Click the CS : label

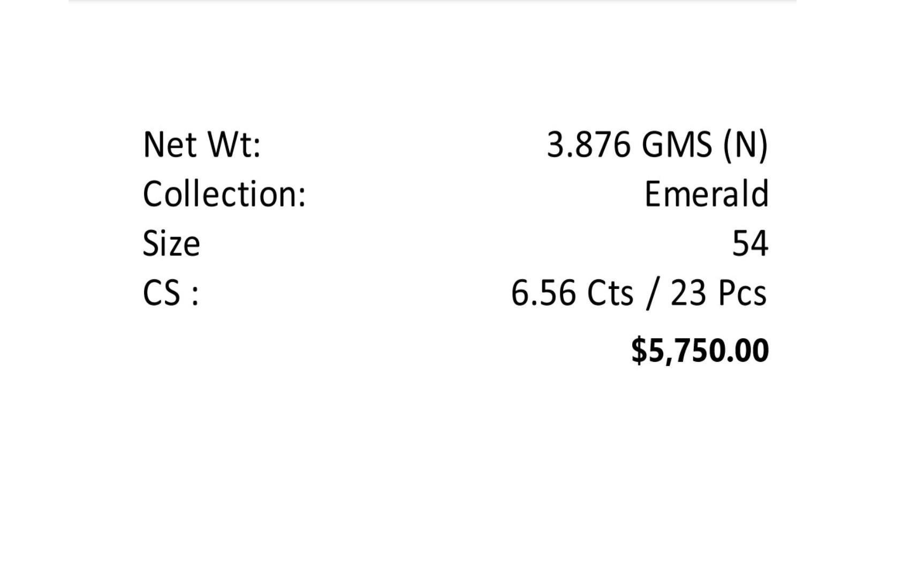pyautogui.click(x=171, y=293)
